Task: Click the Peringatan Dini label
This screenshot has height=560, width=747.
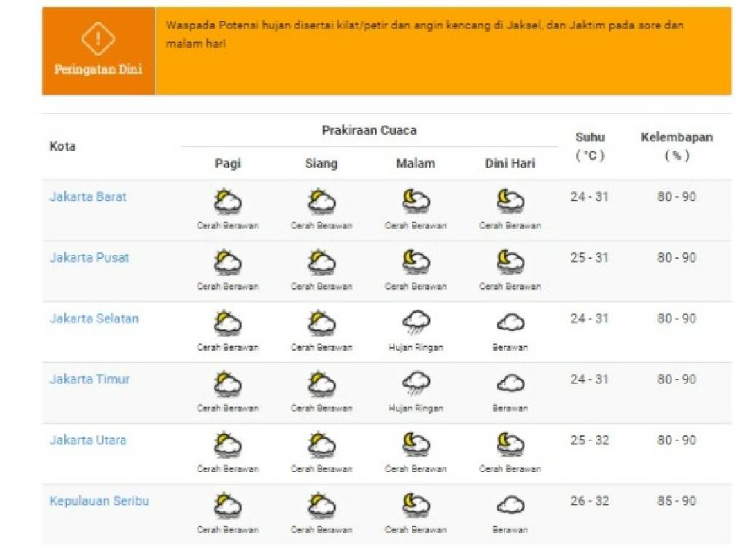Action: pyautogui.click(x=98, y=69)
